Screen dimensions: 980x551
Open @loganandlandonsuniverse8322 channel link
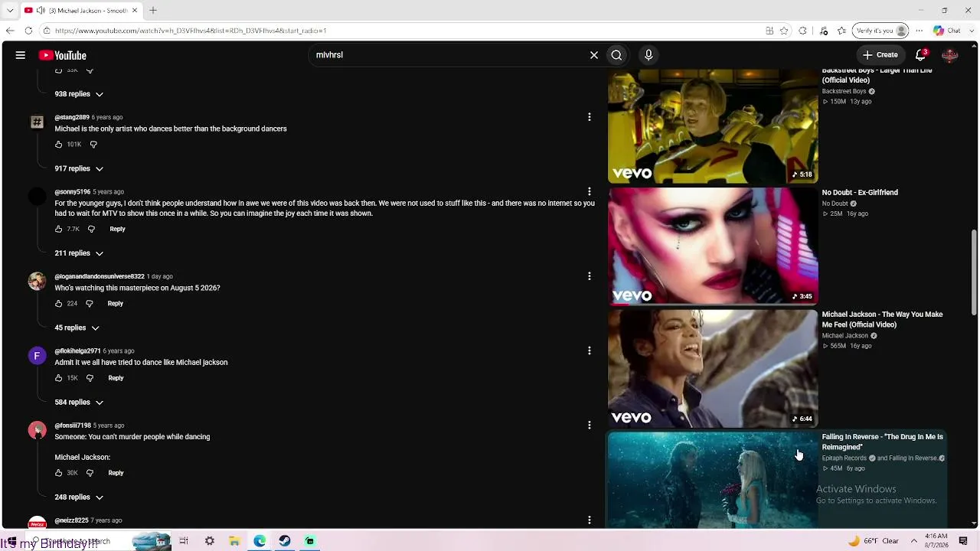100,276
